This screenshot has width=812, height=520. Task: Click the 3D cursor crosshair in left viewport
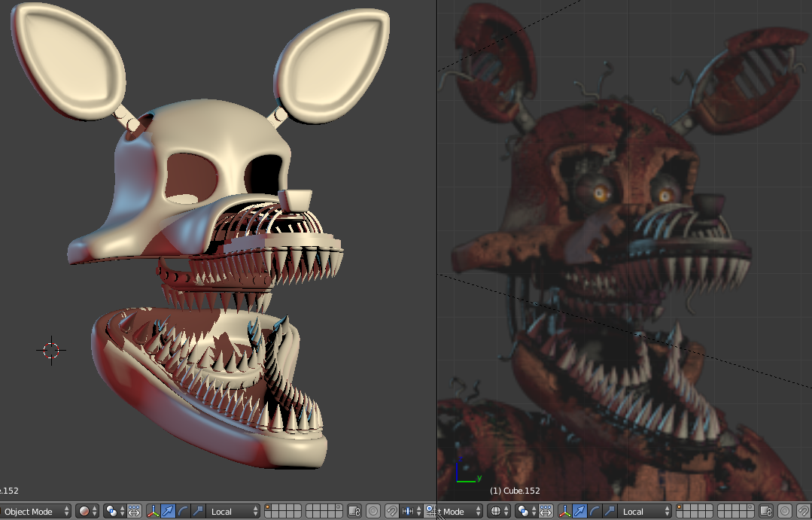click(51, 351)
